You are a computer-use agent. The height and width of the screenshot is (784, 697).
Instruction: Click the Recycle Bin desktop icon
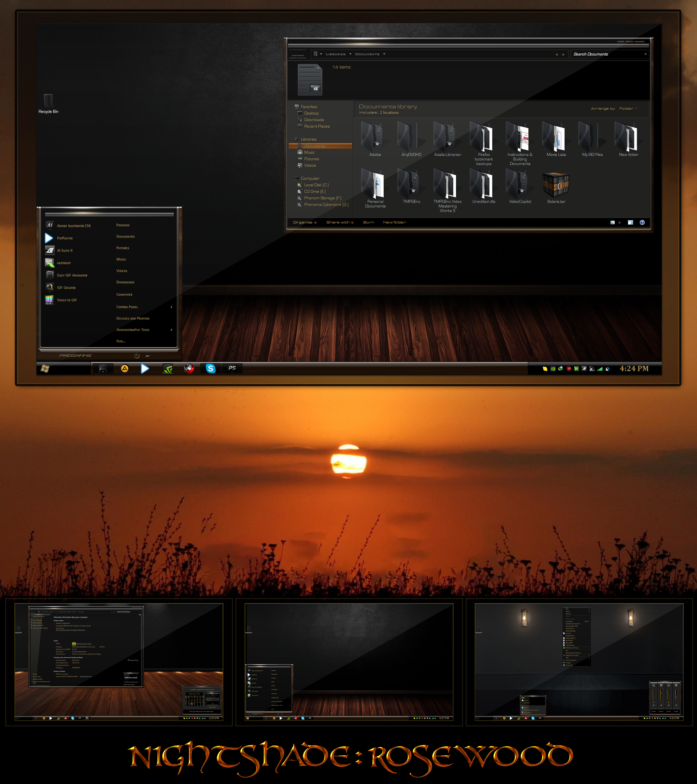(48, 103)
